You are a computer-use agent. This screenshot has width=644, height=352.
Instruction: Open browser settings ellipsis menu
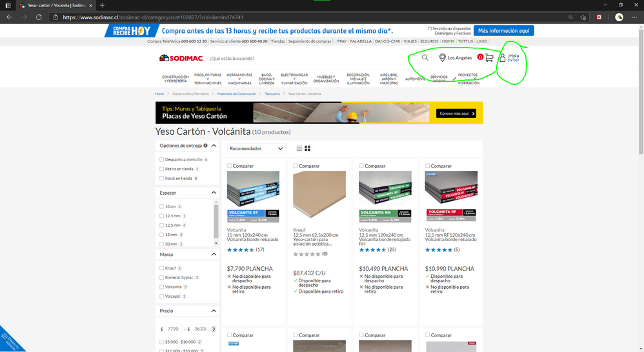pyautogui.click(x=634, y=17)
